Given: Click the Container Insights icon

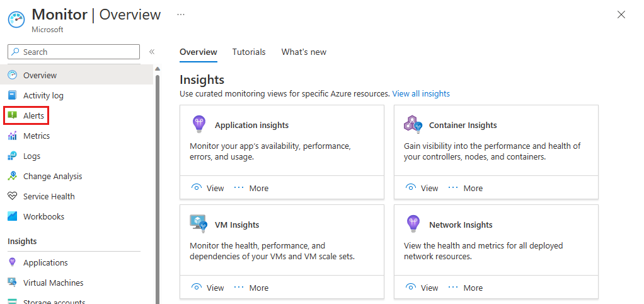Looking at the screenshot, I should pos(413,125).
